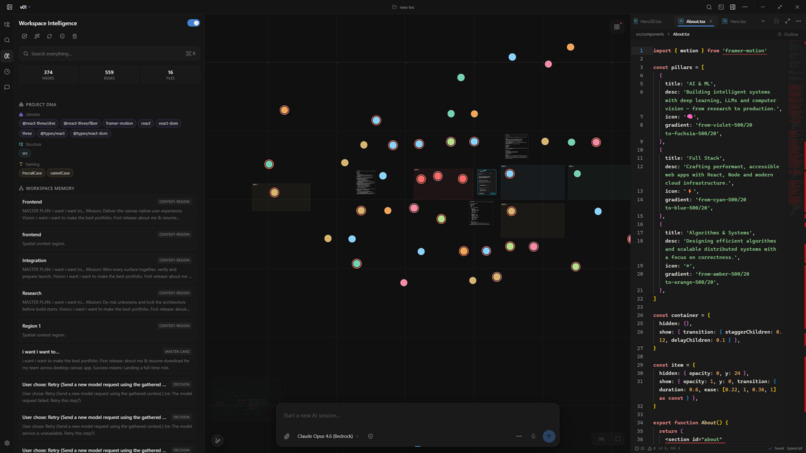This screenshot has height=453, width=806.
Task: Open the editor more options ellipsis
Action: coord(798,21)
